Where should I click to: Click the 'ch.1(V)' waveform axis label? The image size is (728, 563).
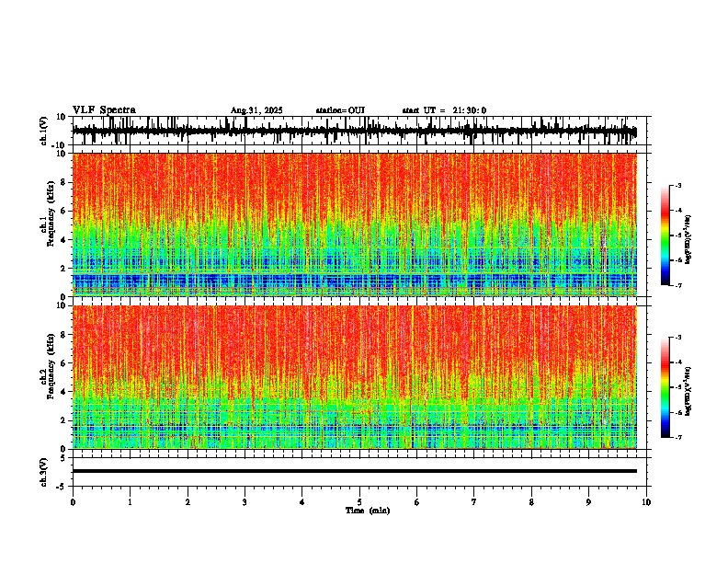pyautogui.click(x=44, y=131)
